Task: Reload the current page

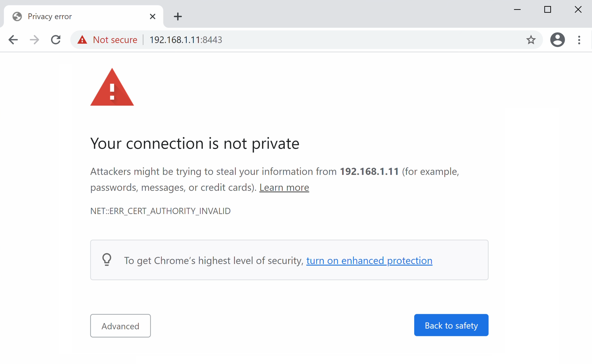Action: 56,40
